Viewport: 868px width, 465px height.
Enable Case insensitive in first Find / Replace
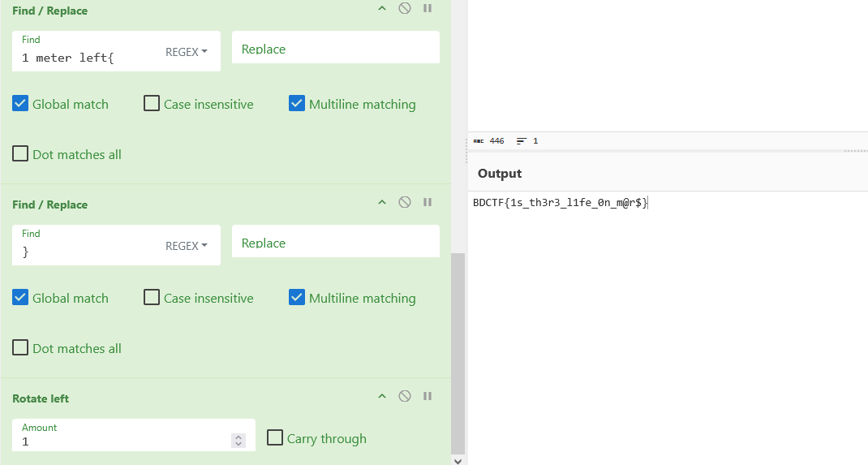[x=152, y=104]
